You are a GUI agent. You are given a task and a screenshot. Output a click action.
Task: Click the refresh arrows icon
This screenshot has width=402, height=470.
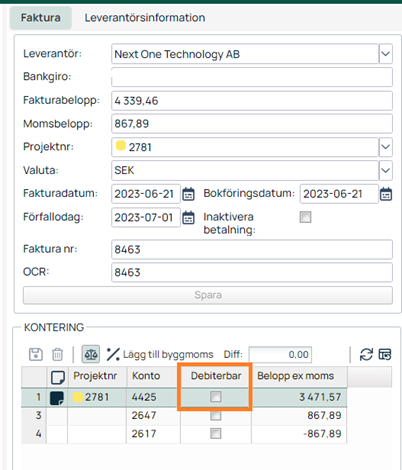(366, 354)
